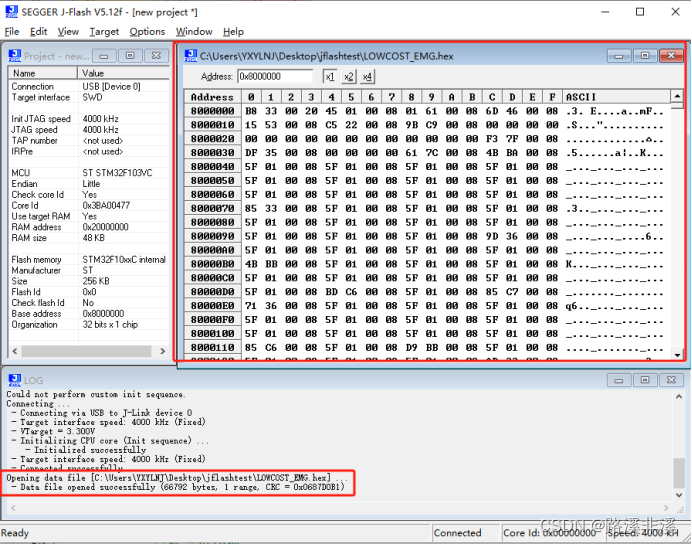Click LOG horizontal scroll right arrow

coord(666,508)
